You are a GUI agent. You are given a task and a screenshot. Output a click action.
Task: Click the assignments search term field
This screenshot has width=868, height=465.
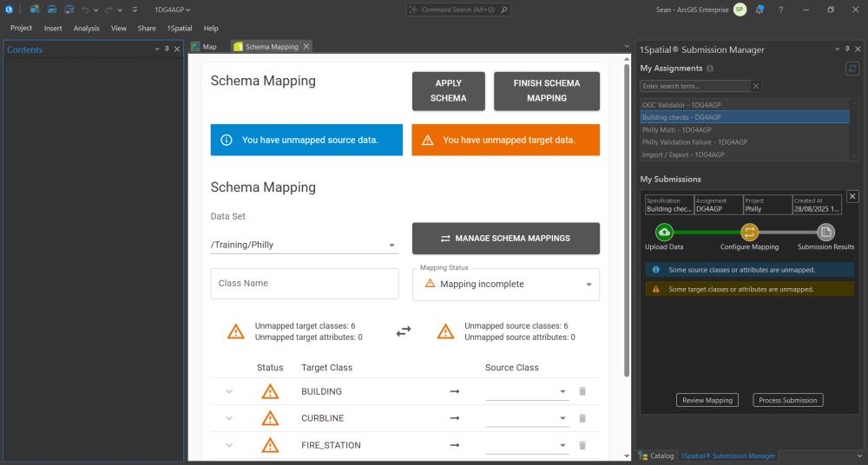pos(694,86)
